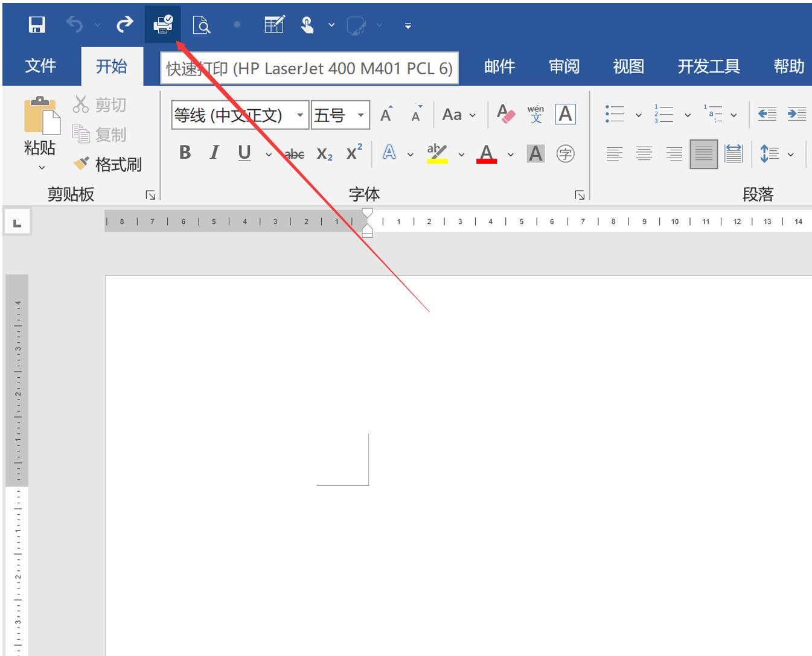Apply the red font color

pyautogui.click(x=487, y=154)
